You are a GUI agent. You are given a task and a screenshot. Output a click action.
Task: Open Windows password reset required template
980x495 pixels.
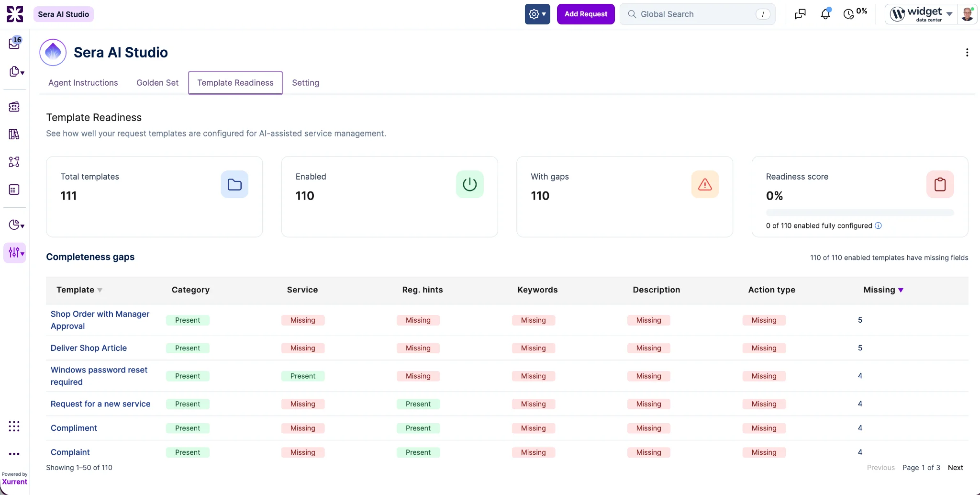[x=99, y=376]
